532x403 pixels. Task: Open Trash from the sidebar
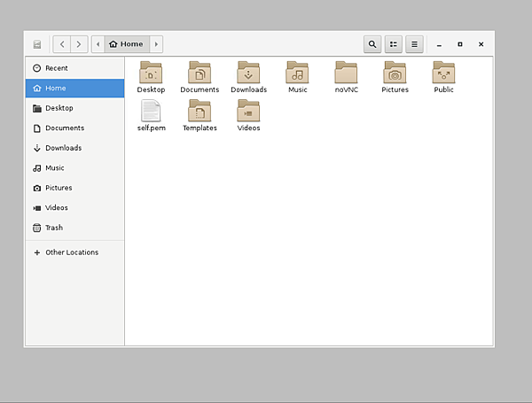pyautogui.click(x=54, y=228)
